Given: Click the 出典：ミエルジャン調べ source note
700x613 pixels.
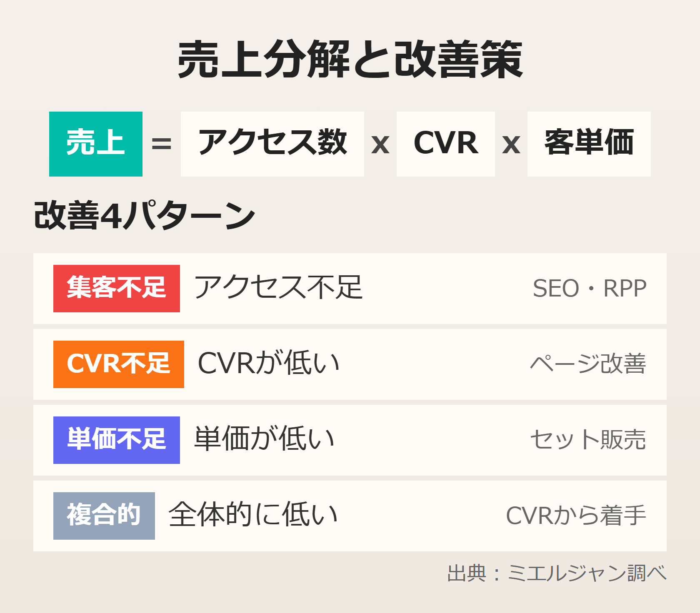Looking at the screenshot, I should tap(557, 573).
